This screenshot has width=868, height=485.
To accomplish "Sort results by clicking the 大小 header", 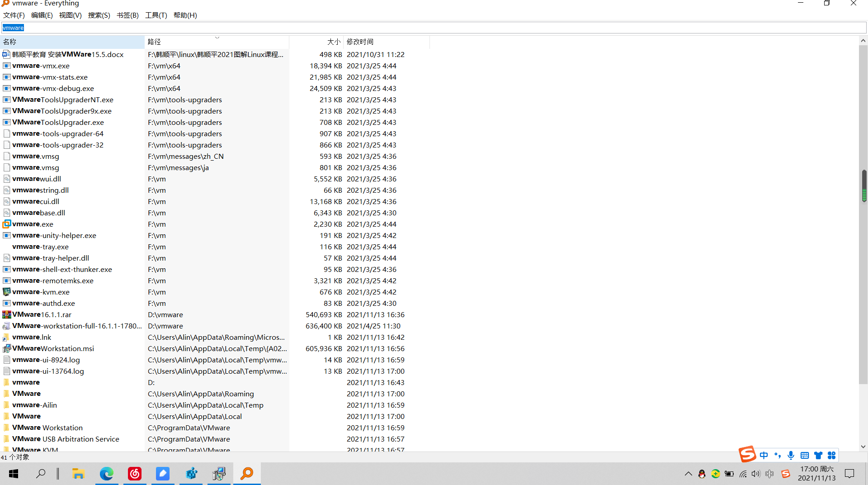I will coord(334,42).
